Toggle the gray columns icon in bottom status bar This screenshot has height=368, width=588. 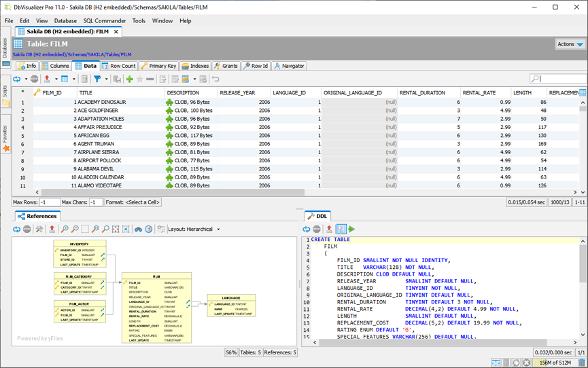pyautogui.click(x=506, y=363)
